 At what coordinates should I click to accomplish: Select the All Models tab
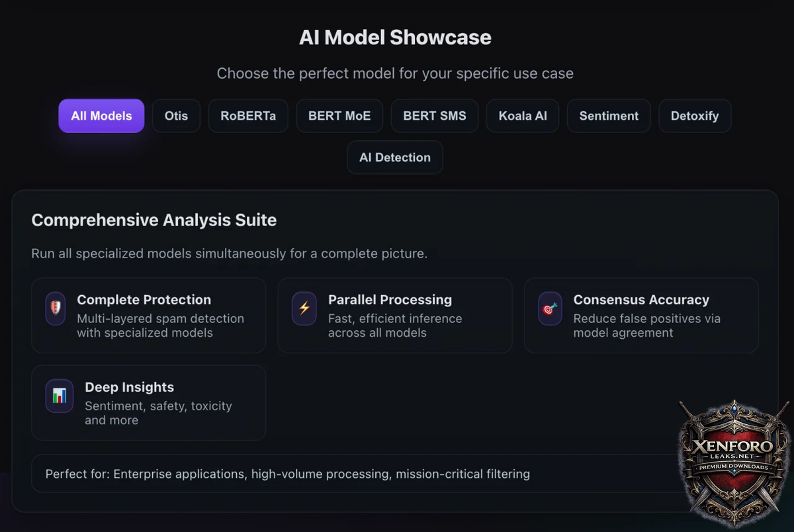click(x=101, y=116)
